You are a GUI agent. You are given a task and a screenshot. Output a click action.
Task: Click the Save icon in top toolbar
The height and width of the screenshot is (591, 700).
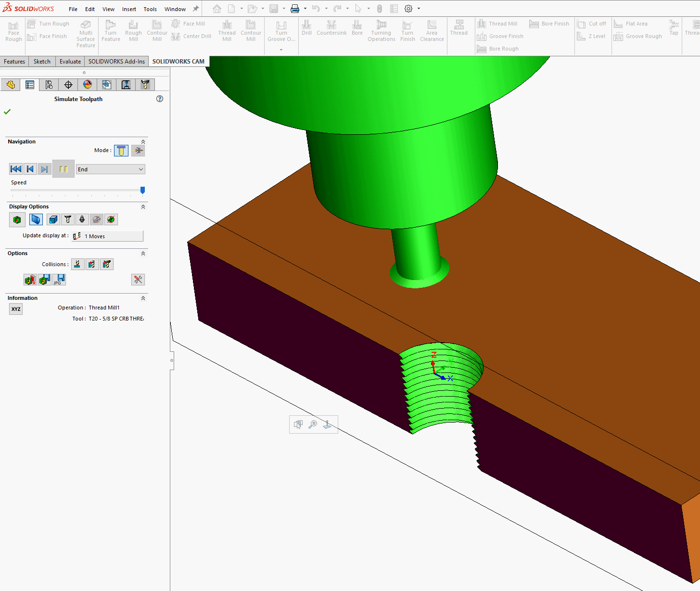274,9
